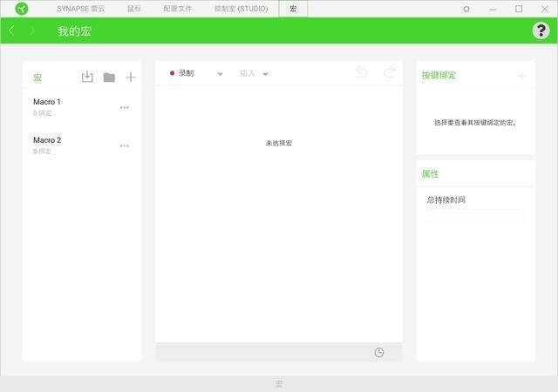Import a macro with the download icon

[87, 77]
